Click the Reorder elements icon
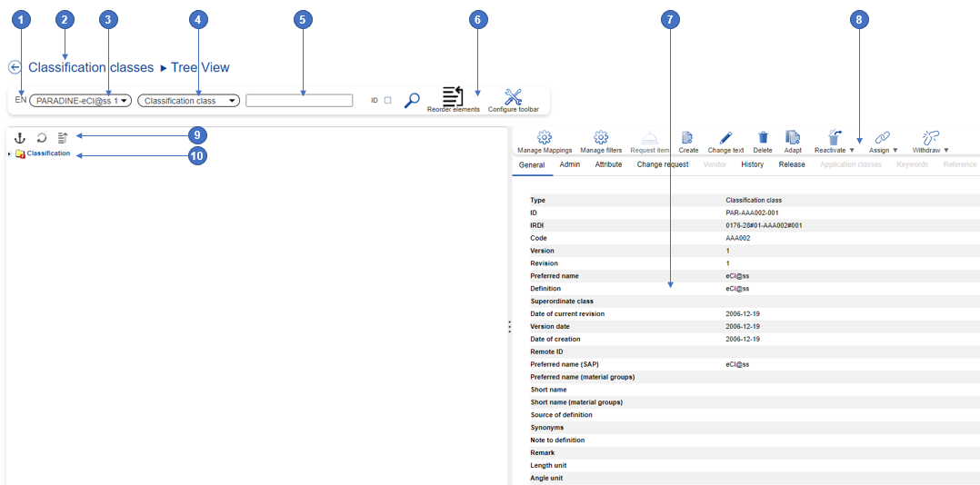The height and width of the screenshot is (485, 980). [453, 96]
